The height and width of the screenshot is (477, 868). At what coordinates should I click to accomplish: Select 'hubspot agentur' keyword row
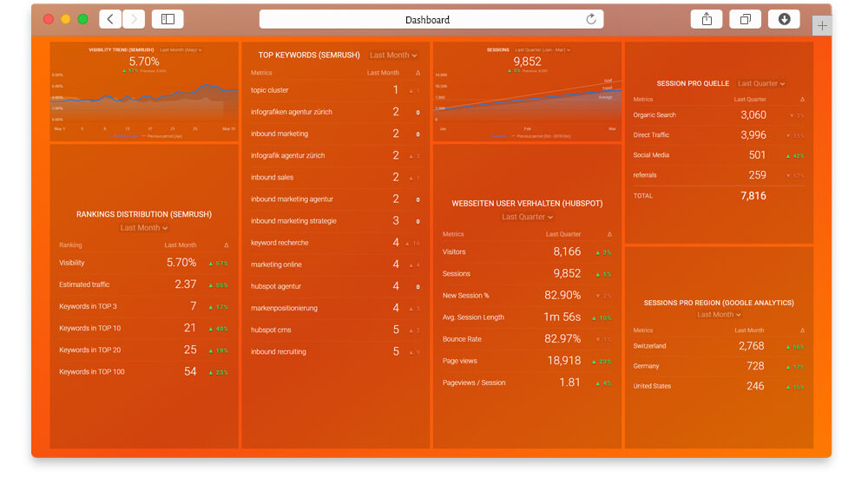pos(335,286)
